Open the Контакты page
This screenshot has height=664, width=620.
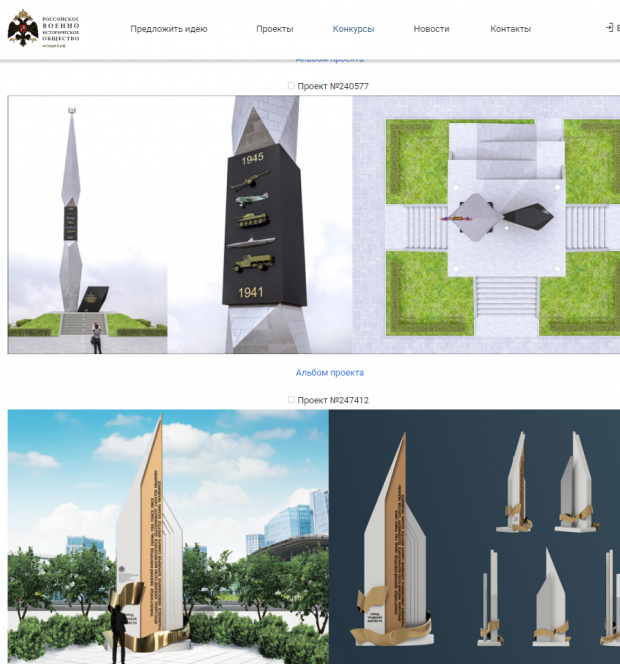[510, 29]
